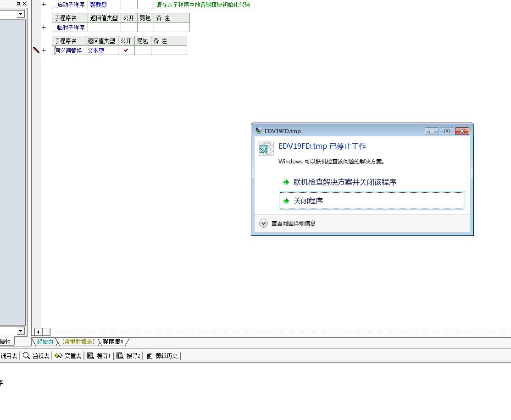Toggle the 公开 cell for _临时子程序
The height and width of the screenshot is (420, 511).
129,28
